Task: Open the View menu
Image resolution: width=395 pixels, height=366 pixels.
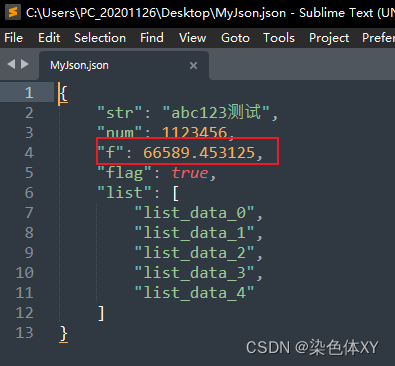Action: click(192, 38)
